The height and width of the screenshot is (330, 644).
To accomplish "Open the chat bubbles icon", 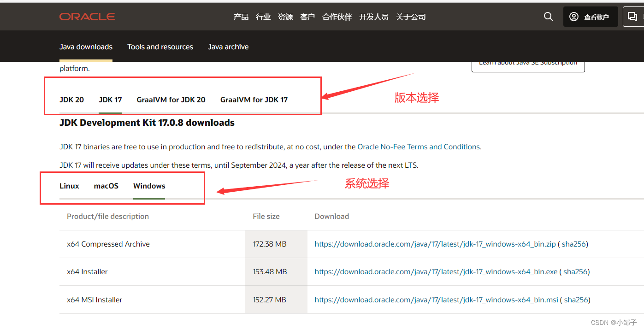I will tap(633, 17).
